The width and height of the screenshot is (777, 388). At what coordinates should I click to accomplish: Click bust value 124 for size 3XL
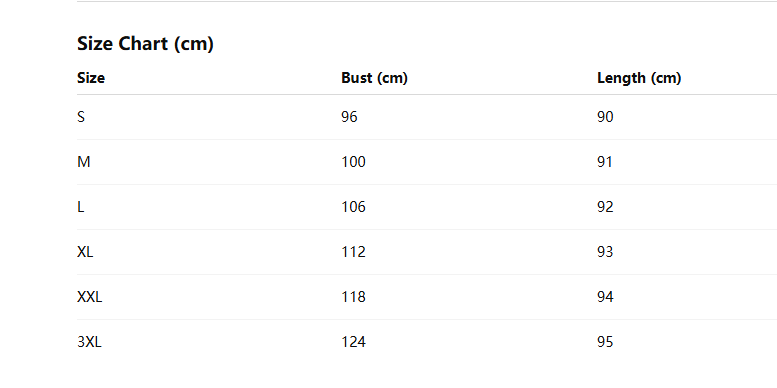354,342
